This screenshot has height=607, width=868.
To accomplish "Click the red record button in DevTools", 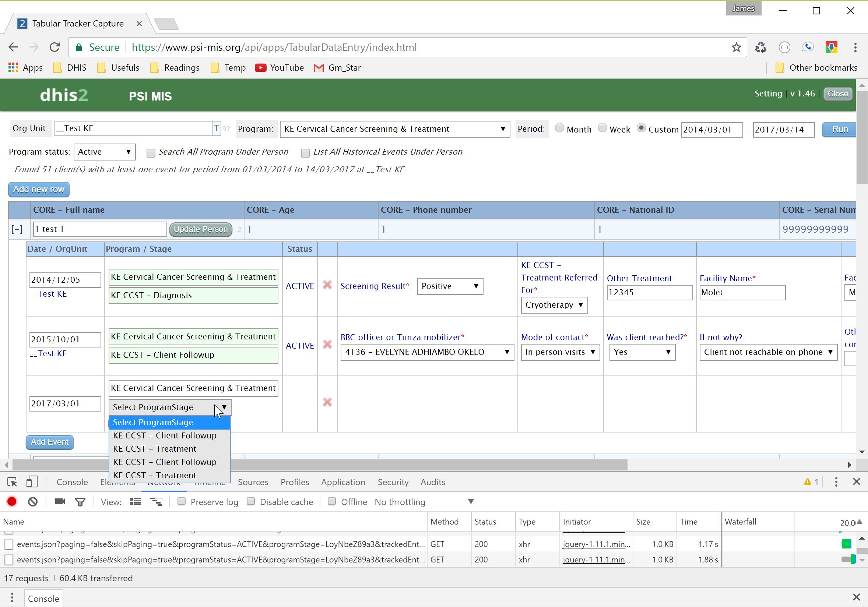I will 12,502.
